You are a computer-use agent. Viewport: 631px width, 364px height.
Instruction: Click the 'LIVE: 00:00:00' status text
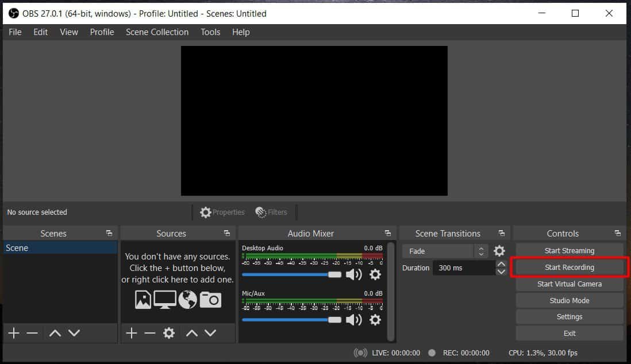click(x=395, y=353)
